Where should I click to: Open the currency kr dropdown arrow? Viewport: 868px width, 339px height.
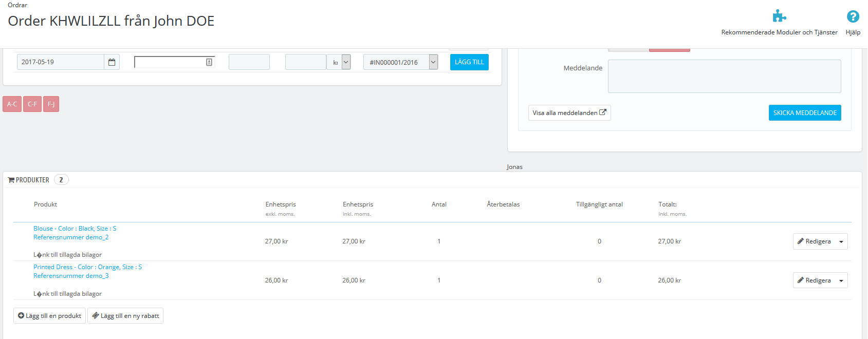coord(346,62)
